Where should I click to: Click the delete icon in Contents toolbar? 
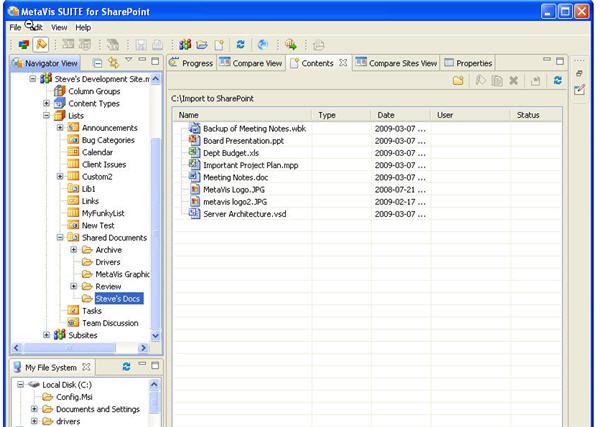514,79
